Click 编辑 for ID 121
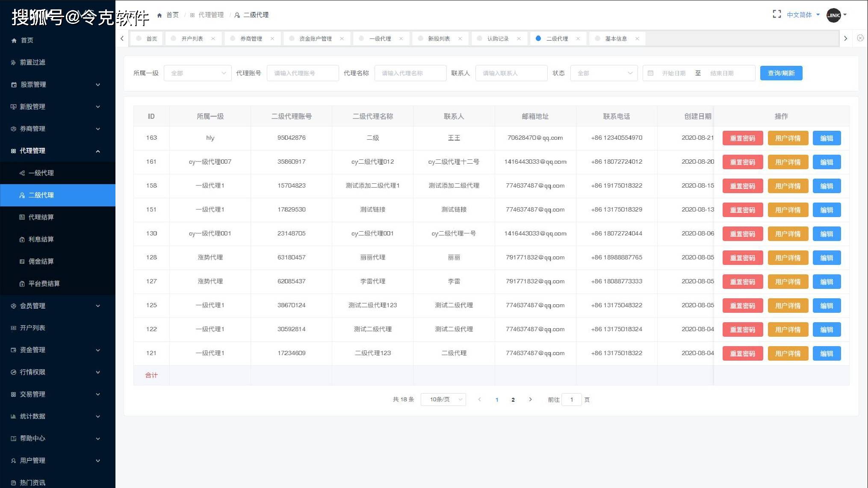Screen dimensions: 868x488 [827, 353]
